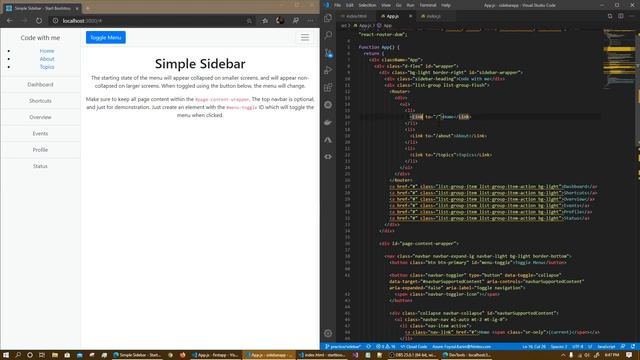Open a new browser tab
Viewport: 640px width, 360px height.
coord(88,8)
